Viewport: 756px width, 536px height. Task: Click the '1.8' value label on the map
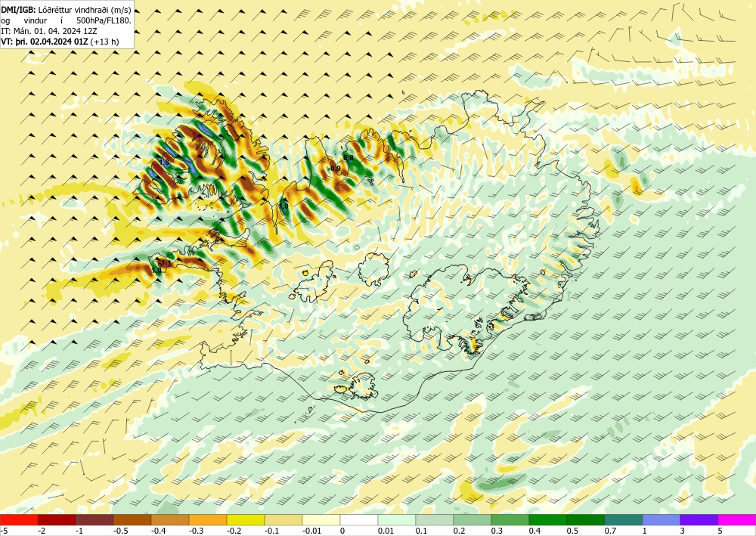coord(164,163)
